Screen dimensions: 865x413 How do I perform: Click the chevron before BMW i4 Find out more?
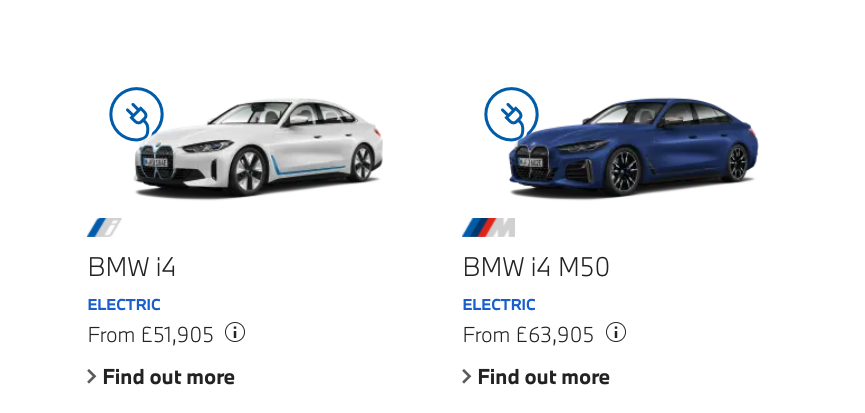pos(92,377)
